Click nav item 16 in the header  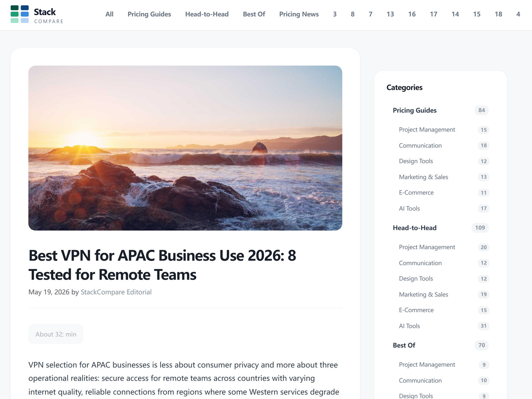(x=412, y=14)
